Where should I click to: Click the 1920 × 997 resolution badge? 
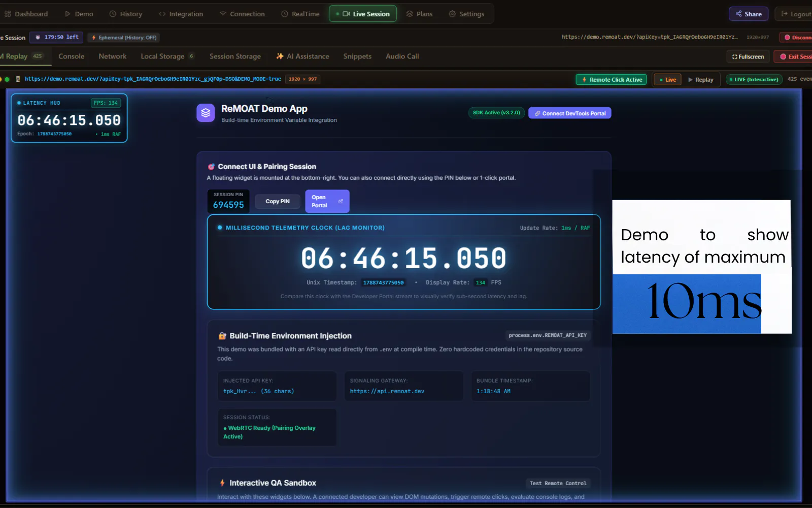[x=302, y=79]
